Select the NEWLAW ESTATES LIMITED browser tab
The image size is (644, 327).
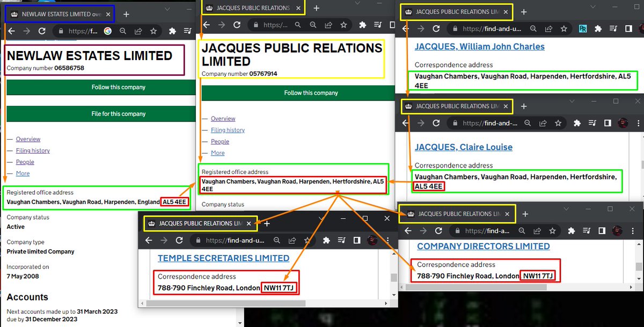coord(59,14)
